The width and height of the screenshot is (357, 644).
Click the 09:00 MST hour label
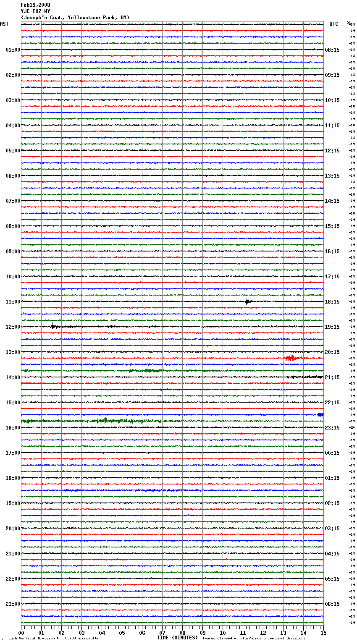coord(13,251)
